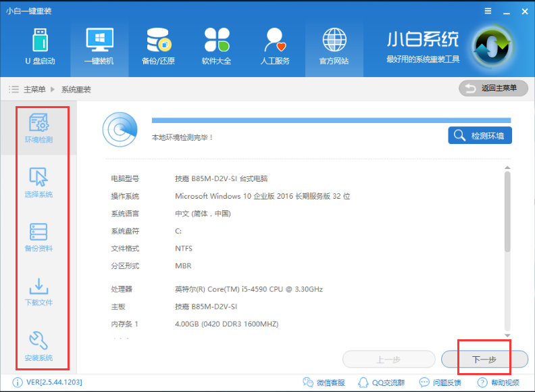Open the U盘启动 USB boot tab
535x392 pixels.
(40, 46)
